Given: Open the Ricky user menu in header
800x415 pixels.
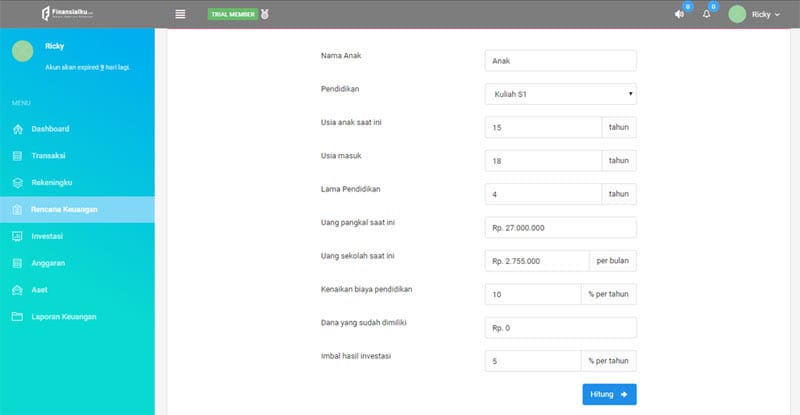Looking at the screenshot, I should point(754,14).
